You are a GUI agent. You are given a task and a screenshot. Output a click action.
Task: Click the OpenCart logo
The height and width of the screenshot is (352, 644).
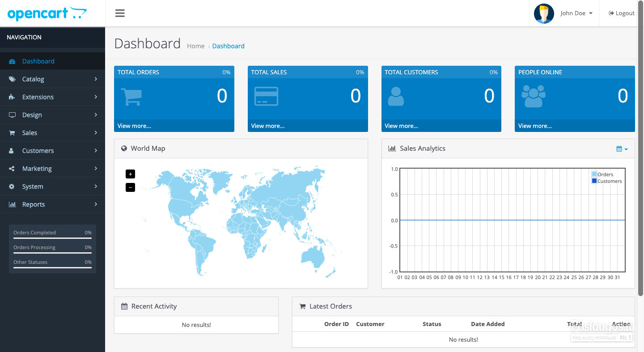[47, 13]
